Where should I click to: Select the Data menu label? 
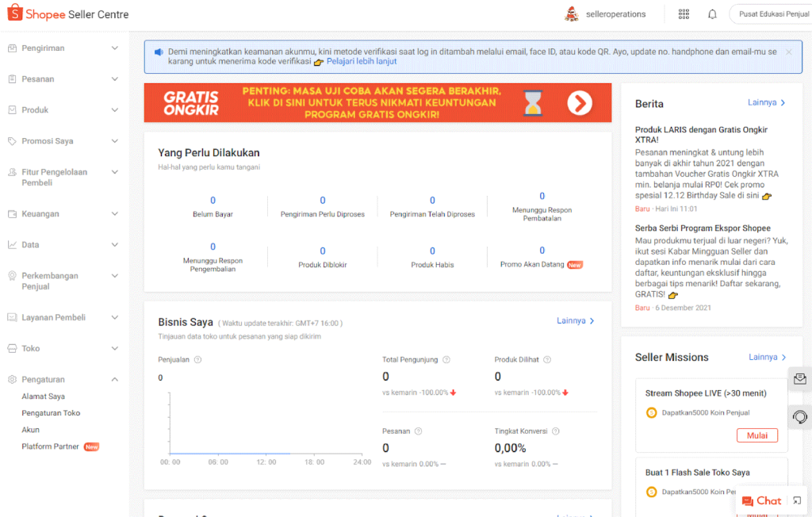(30, 244)
